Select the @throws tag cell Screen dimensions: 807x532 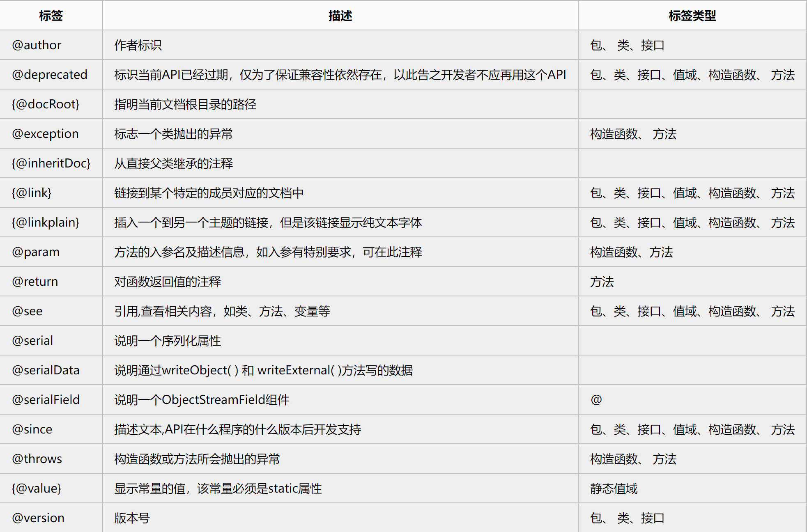[37, 459]
